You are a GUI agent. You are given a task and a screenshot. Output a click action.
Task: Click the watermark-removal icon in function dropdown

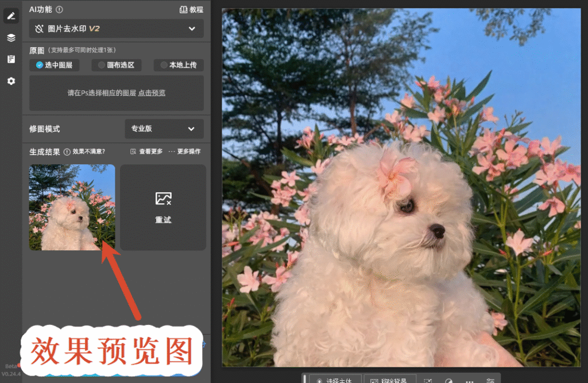coord(39,29)
